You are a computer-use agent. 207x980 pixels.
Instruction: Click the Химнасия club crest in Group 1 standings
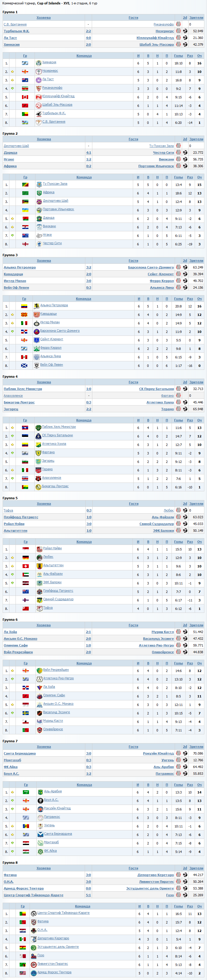38,63
